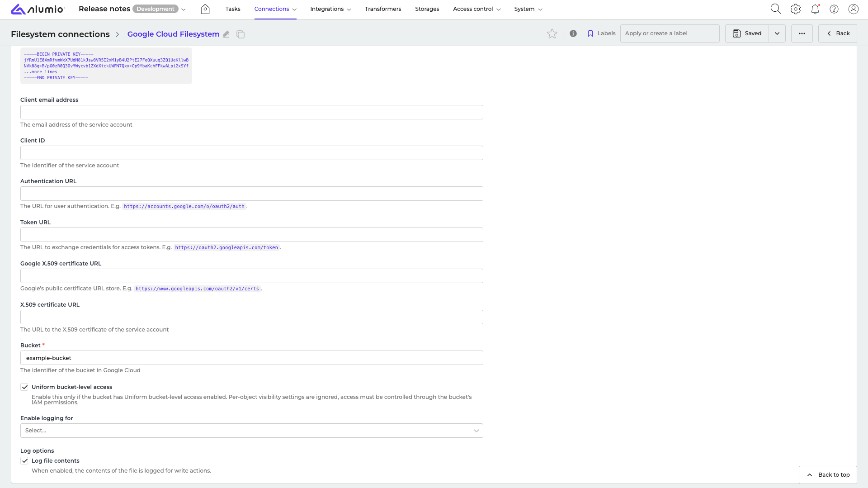Open the System menu
This screenshot has height=488, width=868.
[x=528, y=9]
